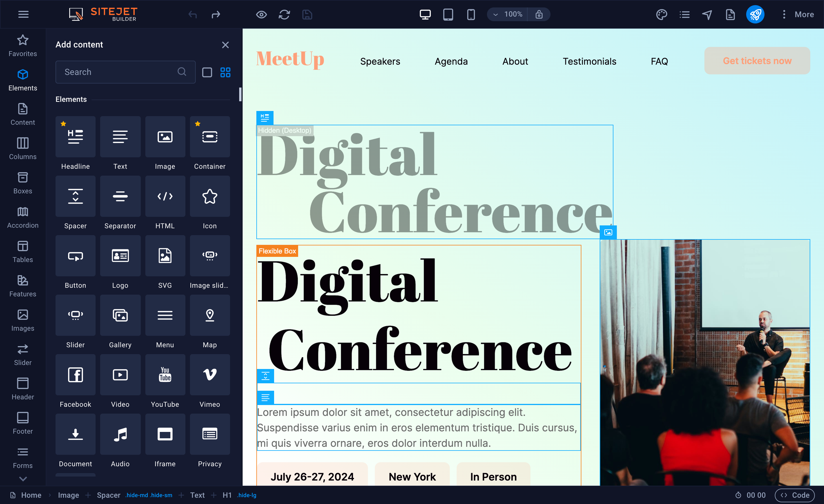This screenshot has width=824, height=504.
Task: Add a Spacer element from panel
Action: (x=75, y=196)
